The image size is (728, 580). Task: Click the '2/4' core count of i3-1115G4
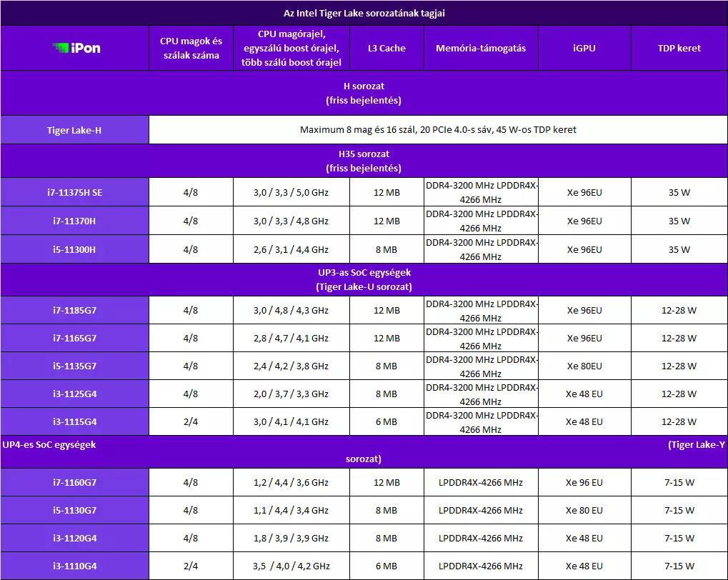(x=191, y=421)
